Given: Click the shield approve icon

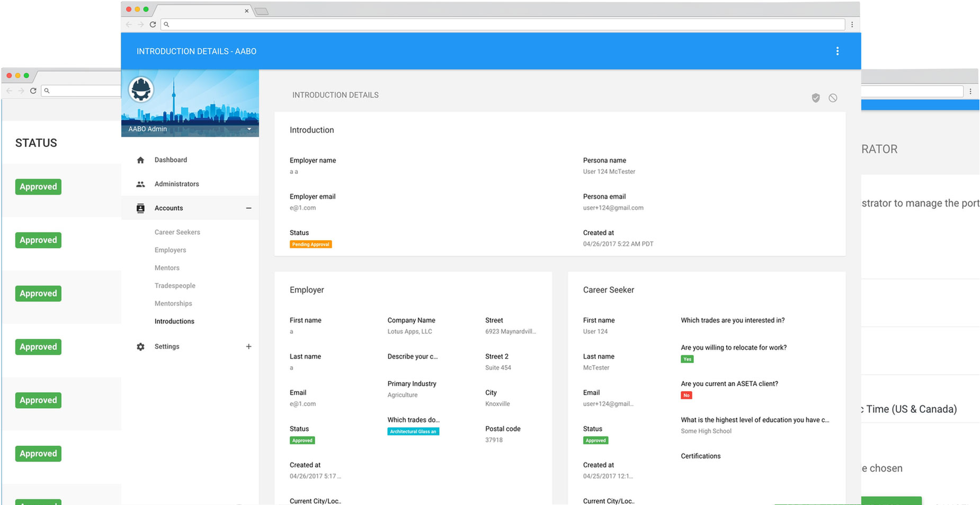Looking at the screenshot, I should click(x=816, y=98).
